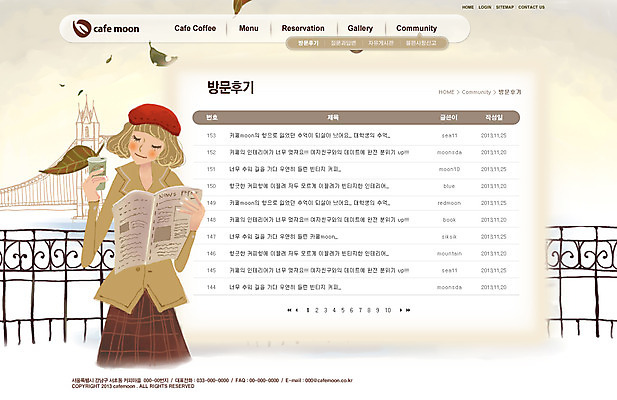Click HOME in the breadcrumb
This screenshot has height=400, width=617.
pyautogui.click(x=446, y=92)
